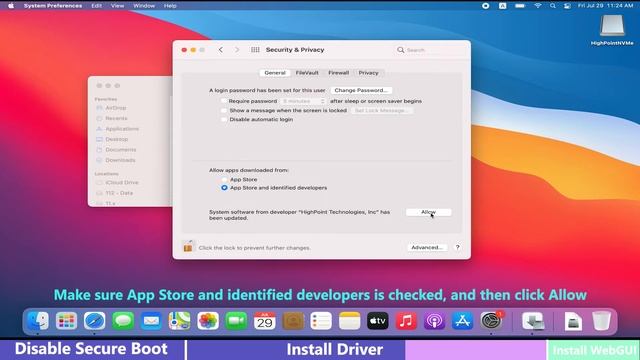Click the Search field

[x=430, y=50]
